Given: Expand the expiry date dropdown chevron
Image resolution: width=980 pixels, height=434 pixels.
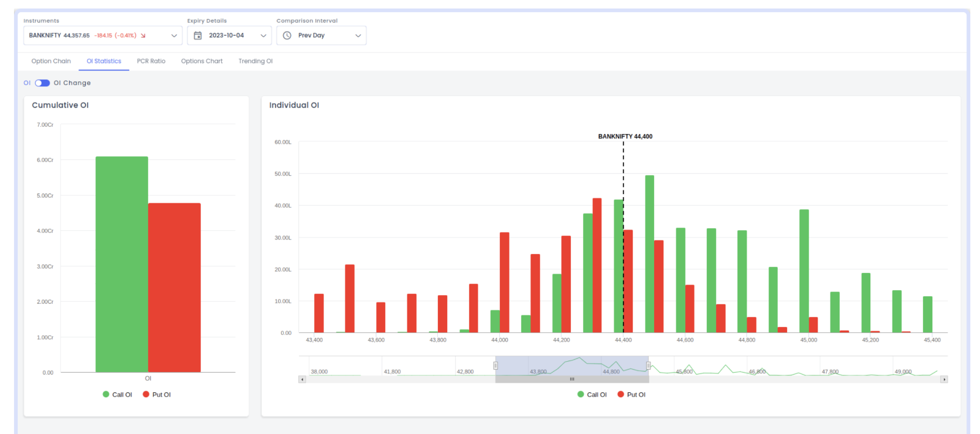Looking at the screenshot, I should 263,36.
